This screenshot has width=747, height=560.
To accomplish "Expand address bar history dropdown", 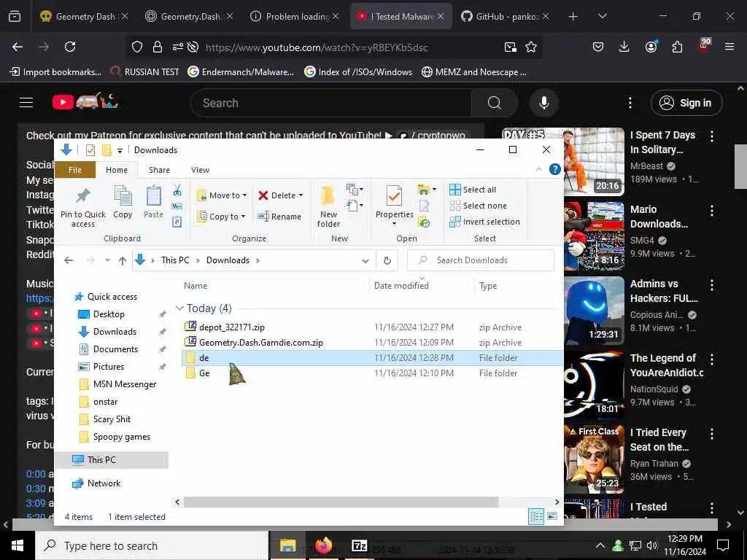I will (365, 261).
